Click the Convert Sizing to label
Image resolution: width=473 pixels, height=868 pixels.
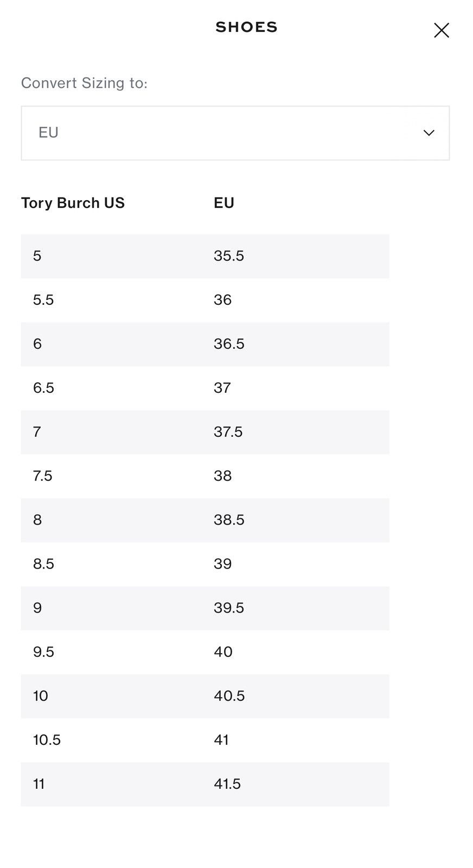tap(84, 83)
